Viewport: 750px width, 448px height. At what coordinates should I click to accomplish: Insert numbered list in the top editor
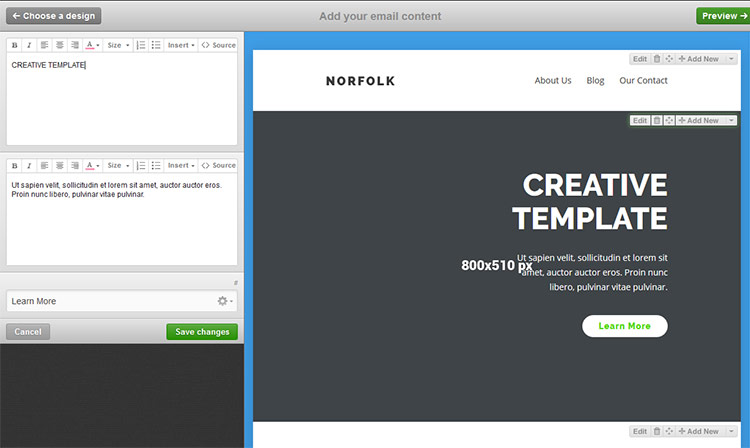(x=141, y=45)
